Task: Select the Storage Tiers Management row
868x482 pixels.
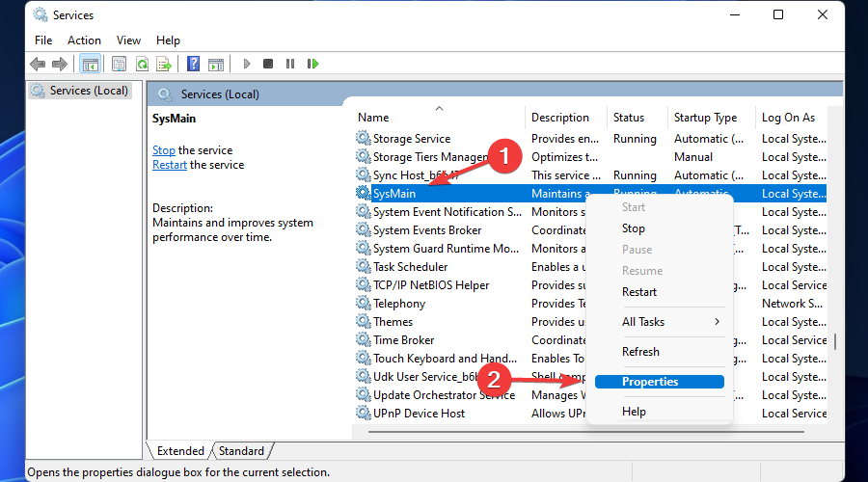Action: pyautogui.click(x=590, y=156)
